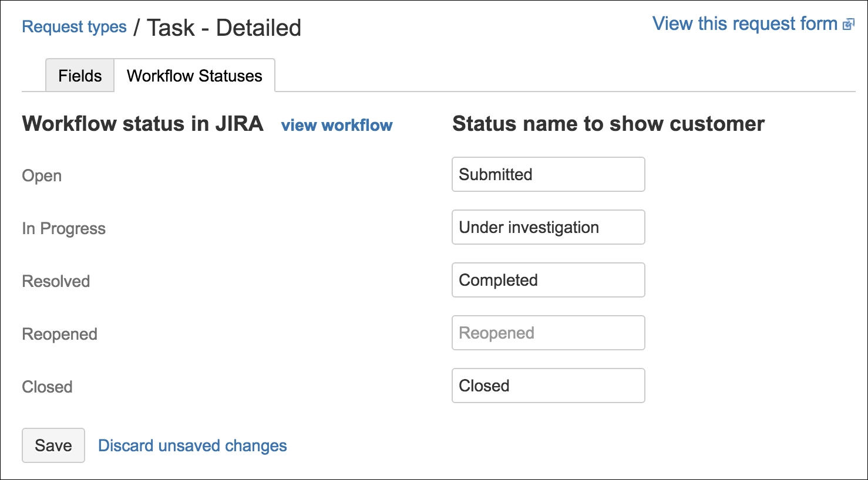The image size is (868, 480).
Task: Click the external link icon beside 'View this request form'
Action: [x=850, y=24]
